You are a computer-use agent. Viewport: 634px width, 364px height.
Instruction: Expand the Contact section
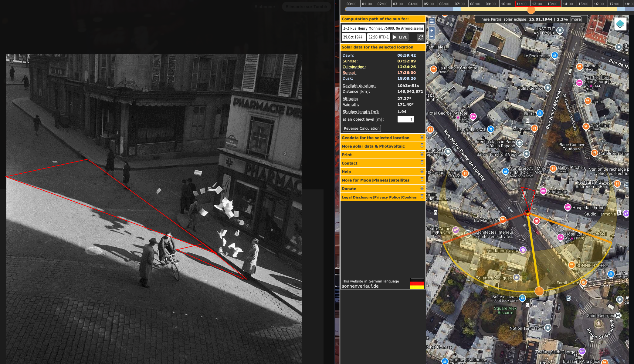383,163
